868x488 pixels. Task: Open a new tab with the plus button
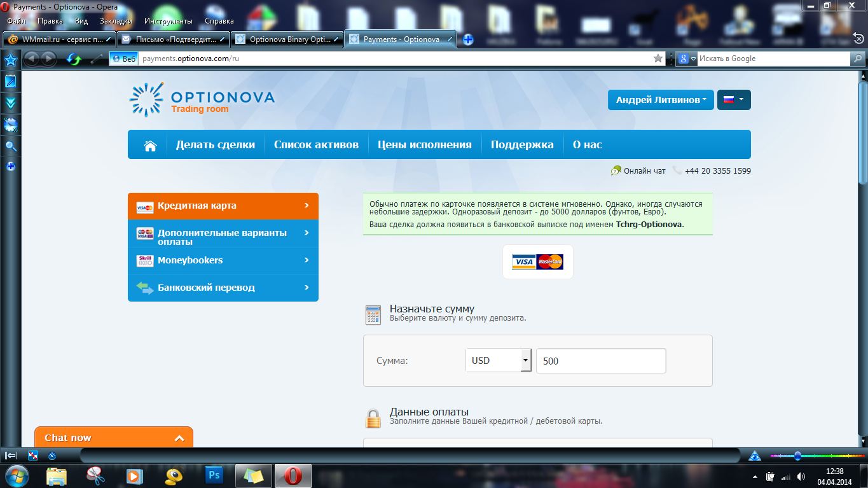click(x=468, y=39)
